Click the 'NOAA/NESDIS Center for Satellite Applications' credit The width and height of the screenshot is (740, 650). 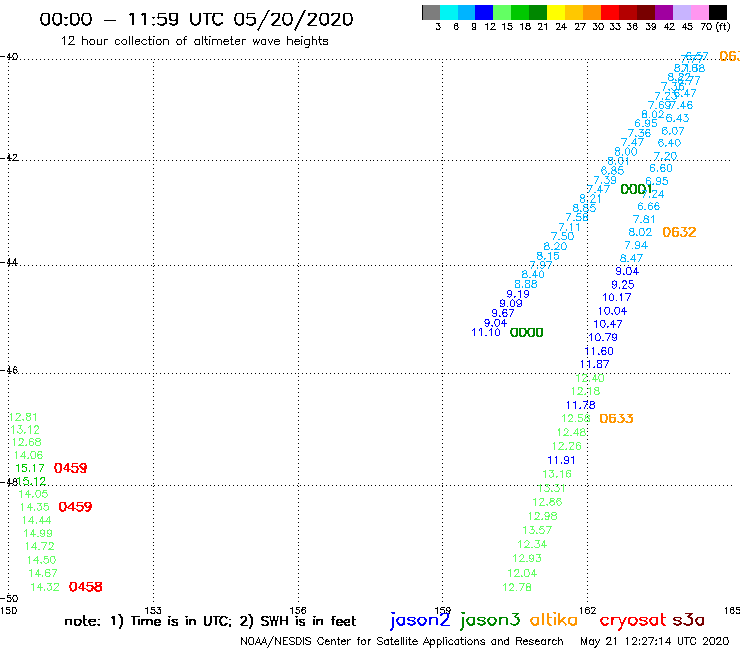point(402,642)
